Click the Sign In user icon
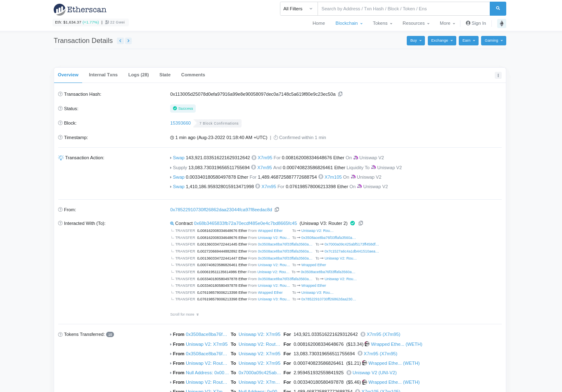This screenshot has width=562, height=392. [468, 23]
